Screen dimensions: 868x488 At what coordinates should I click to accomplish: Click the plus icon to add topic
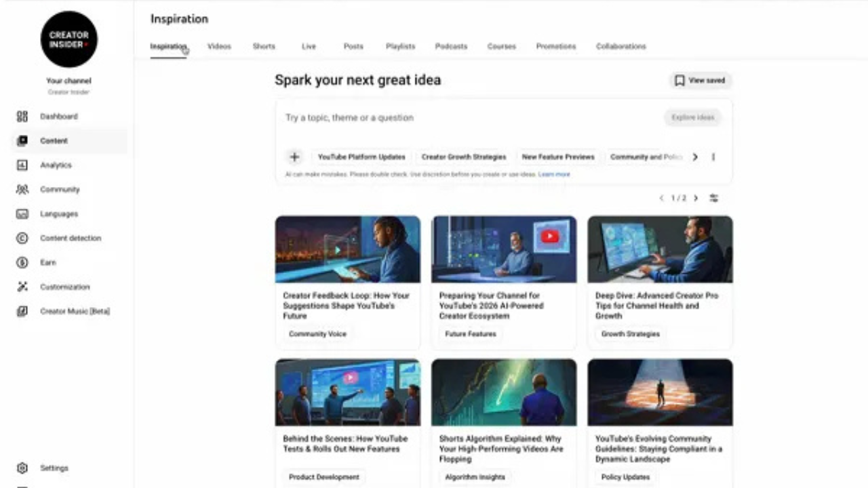pos(294,157)
